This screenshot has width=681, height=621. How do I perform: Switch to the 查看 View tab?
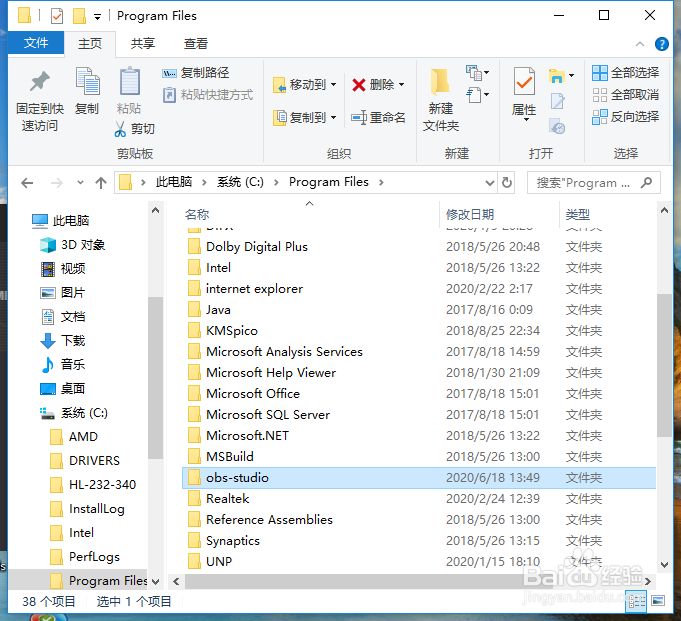tap(196, 43)
